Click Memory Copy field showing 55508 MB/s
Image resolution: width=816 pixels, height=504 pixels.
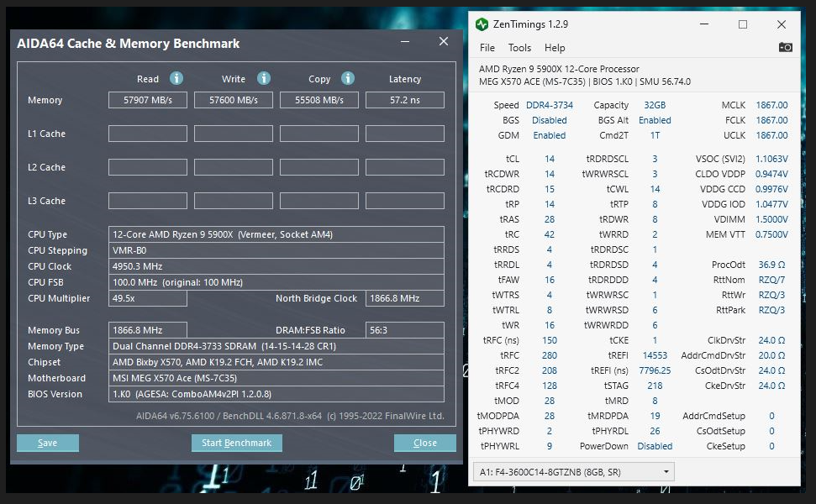click(319, 100)
